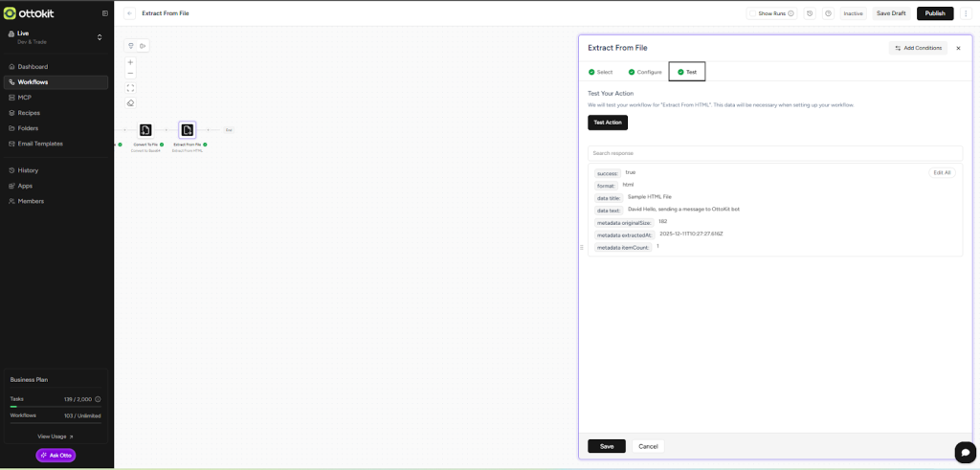Open the three-dot more options menu
Image resolution: width=980 pixels, height=470 pixels.
coord(966,13)
